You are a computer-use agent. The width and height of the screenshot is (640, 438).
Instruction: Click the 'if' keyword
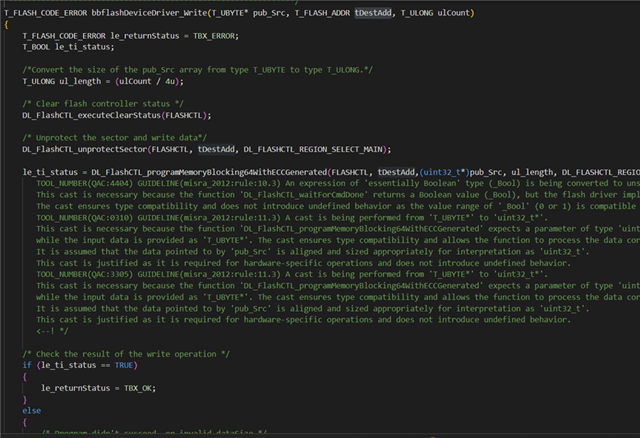click(x=27, y=365)
